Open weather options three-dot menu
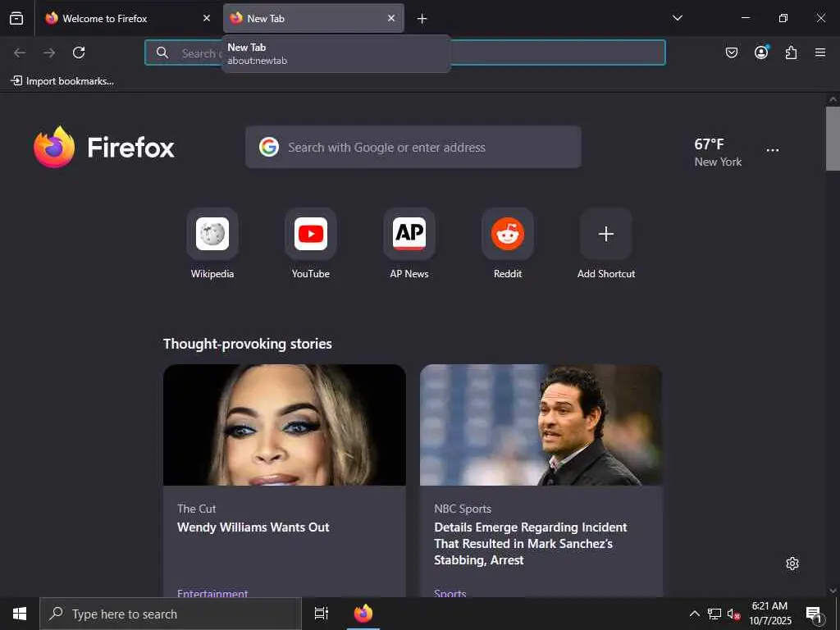 pyautogui.click(x=773, y=151)
